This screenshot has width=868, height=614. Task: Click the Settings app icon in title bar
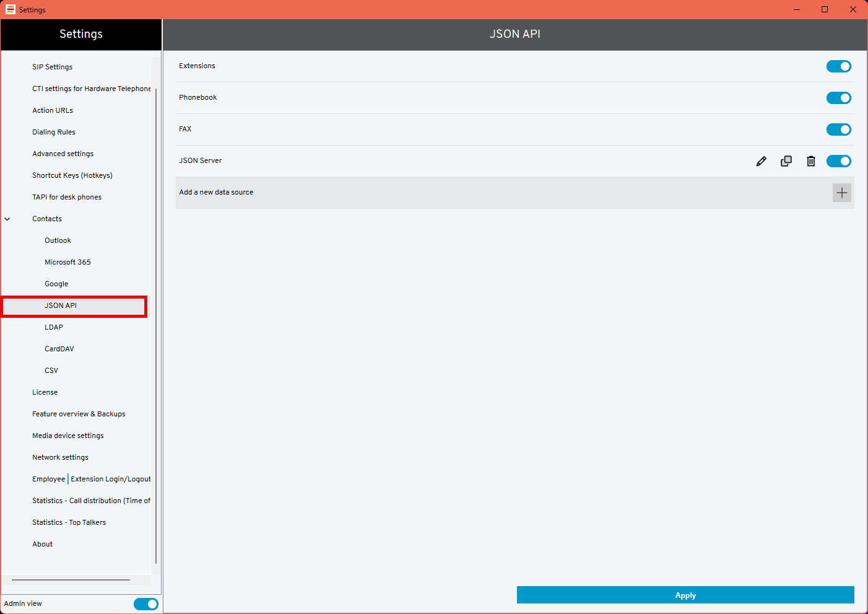(x=10, y=9)
